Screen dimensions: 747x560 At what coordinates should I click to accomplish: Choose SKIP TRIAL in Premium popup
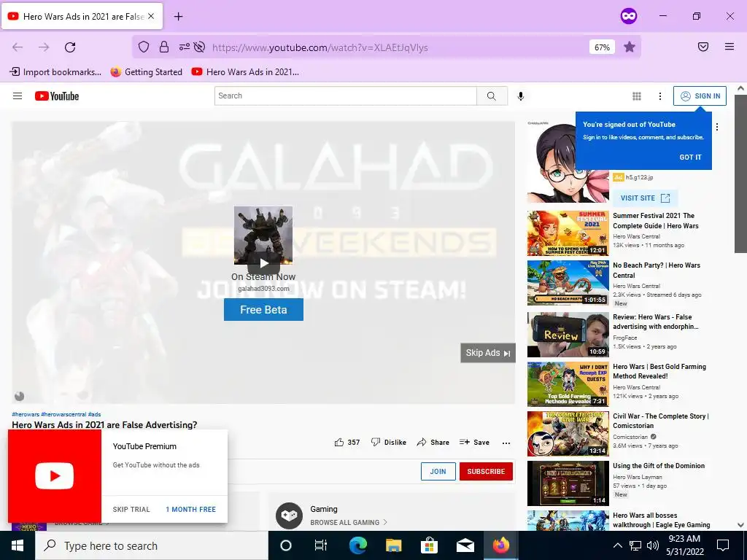coord(131,510)
